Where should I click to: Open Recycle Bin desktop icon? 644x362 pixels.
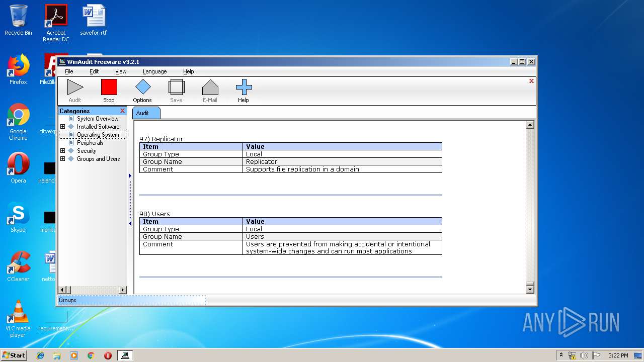18,20
